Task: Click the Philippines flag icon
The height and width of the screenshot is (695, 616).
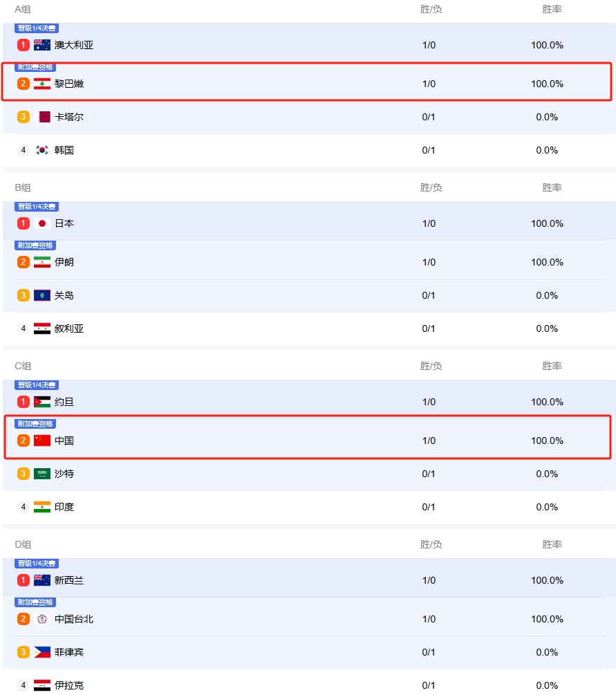Action: coord(42,652)
